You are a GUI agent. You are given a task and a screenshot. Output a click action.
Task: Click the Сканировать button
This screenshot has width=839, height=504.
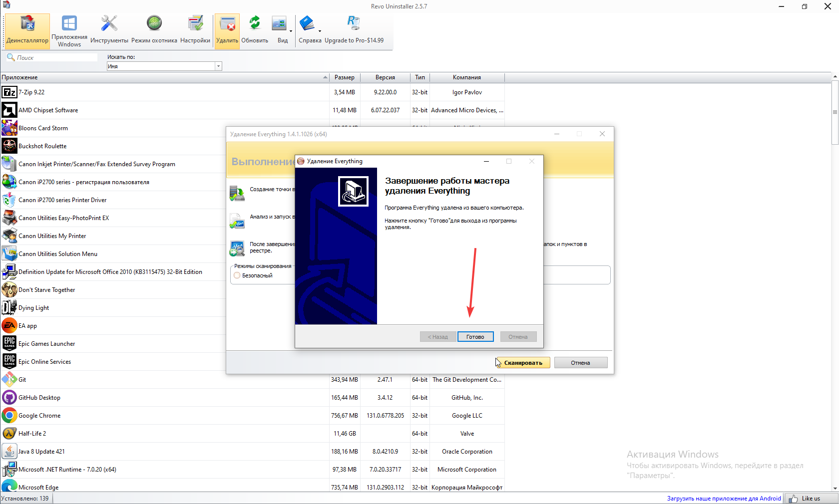click(x=523, y=363)
